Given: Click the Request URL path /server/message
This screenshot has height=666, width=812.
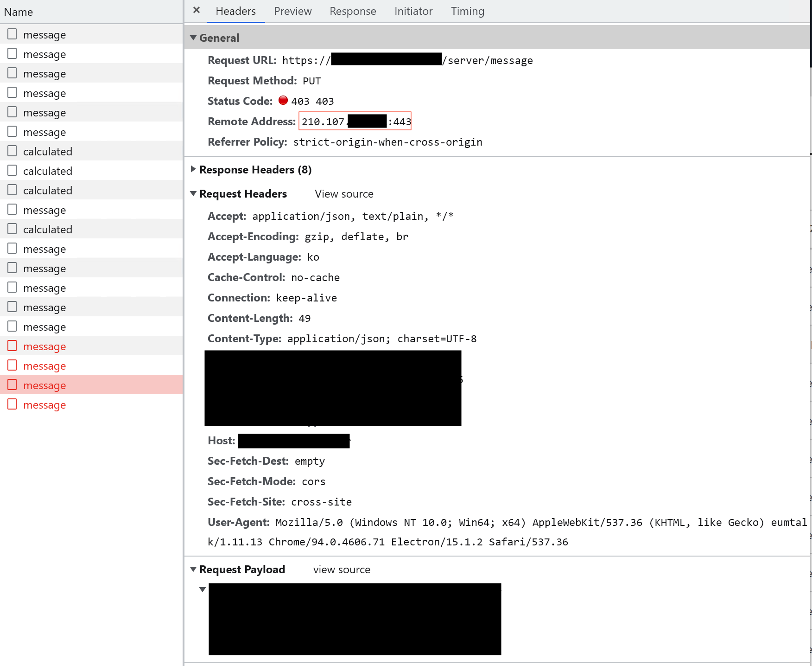Looking at the screenshot, I should point(488,60).
